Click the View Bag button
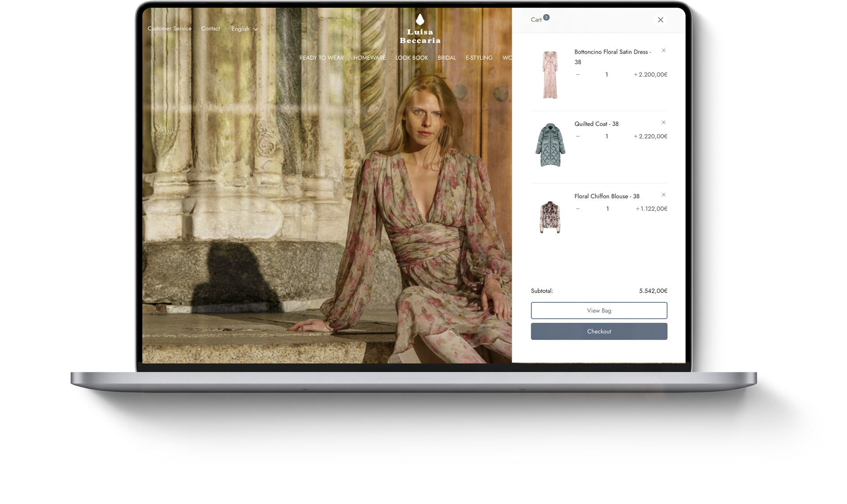This screenshot has width=847, height=504. click(x=599, y=310)
